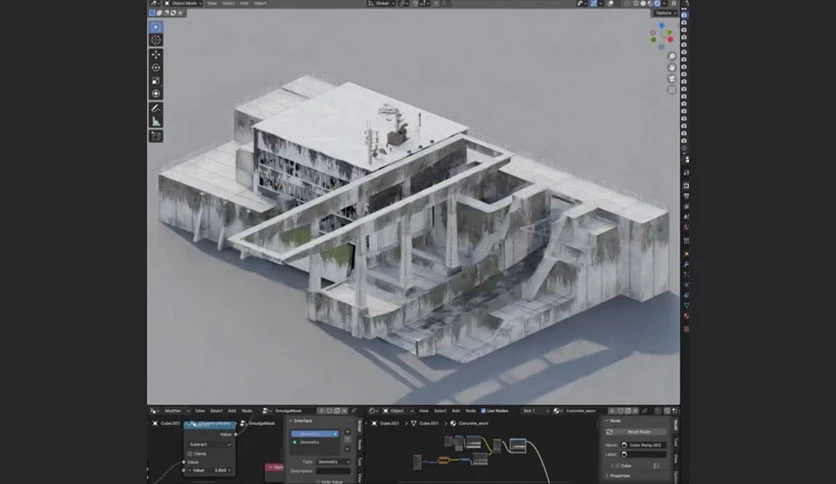Switch to rendered viewport shading

pyautogui.click(x=657, y=3)
